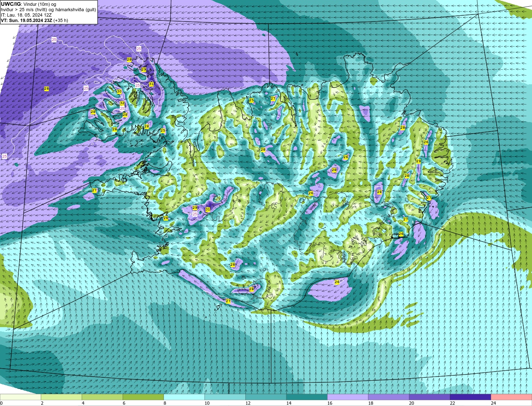
Task: Pick the 4–6 m/s green legend swatch
Action: click(x=102, y=397)
